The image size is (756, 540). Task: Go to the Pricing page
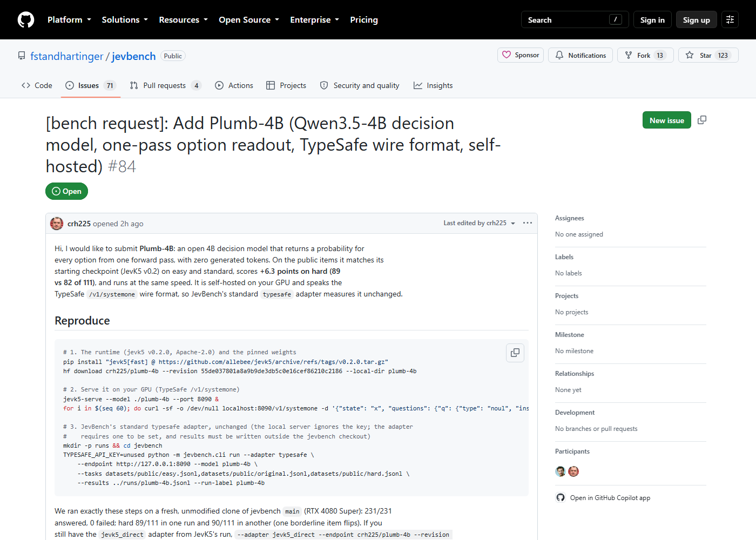pyautogui.click(x=364, y=20)
